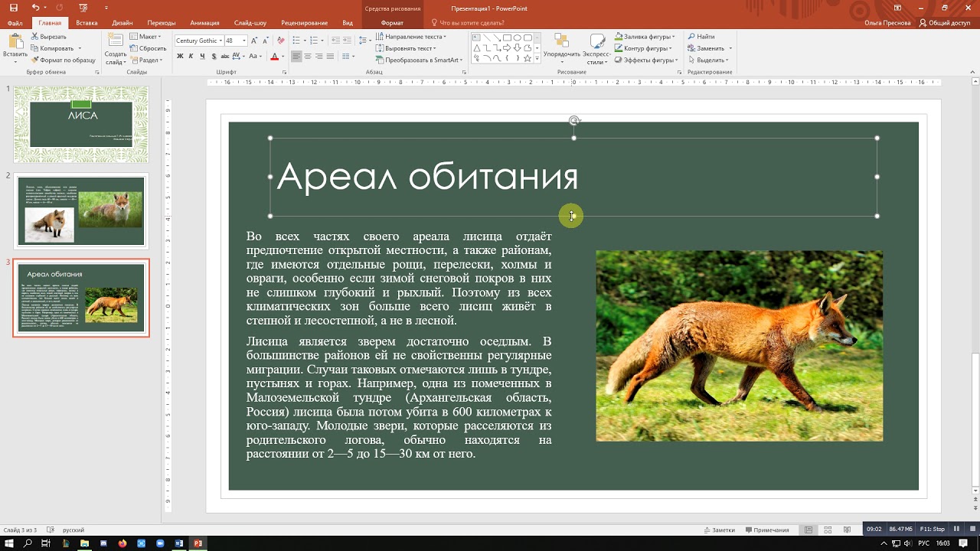Click the Что вы хотите сделать search box
Viewport: 980px width, 551px height.
click(470, 23)
